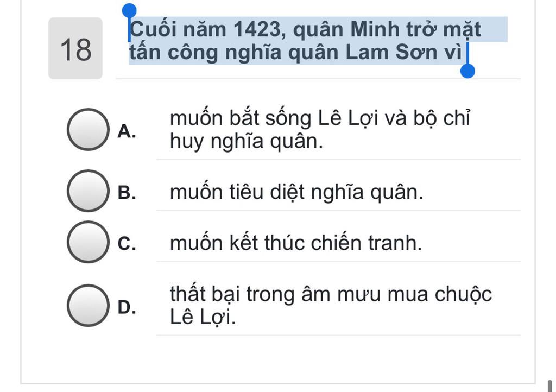Click answer text 'muốn kết thúc chiến tranh.'
This screenshot has width=556, height=392.
point(296,243)
